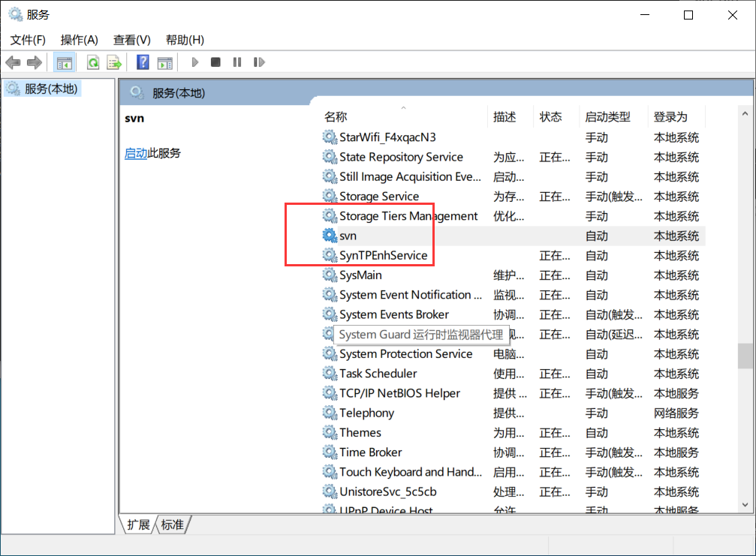
Task: Click the Services gear icon in the title bar
Action: pos(16,14)
